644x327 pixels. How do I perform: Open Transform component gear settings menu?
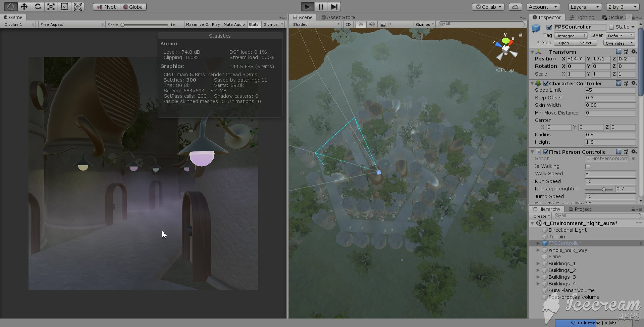(634, 52)
